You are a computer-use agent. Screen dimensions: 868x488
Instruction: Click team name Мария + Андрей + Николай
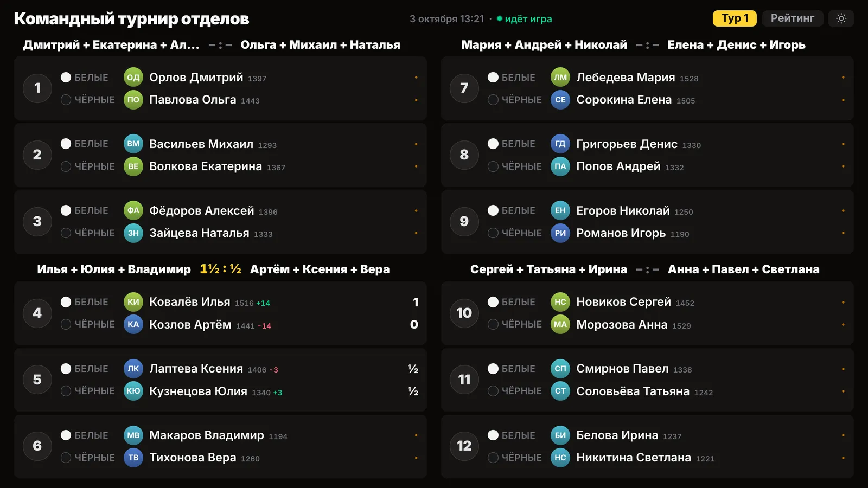coord(544,45)
